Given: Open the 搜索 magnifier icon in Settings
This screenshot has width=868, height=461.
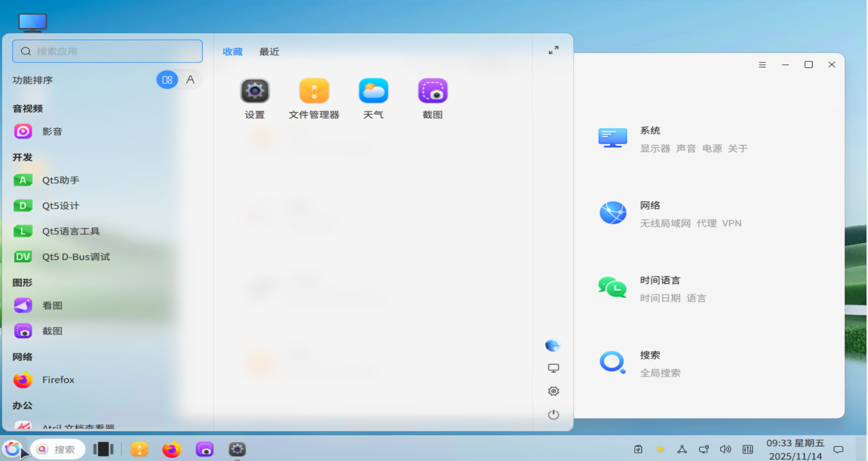Looking at the screenshot, I should point(613,363).
